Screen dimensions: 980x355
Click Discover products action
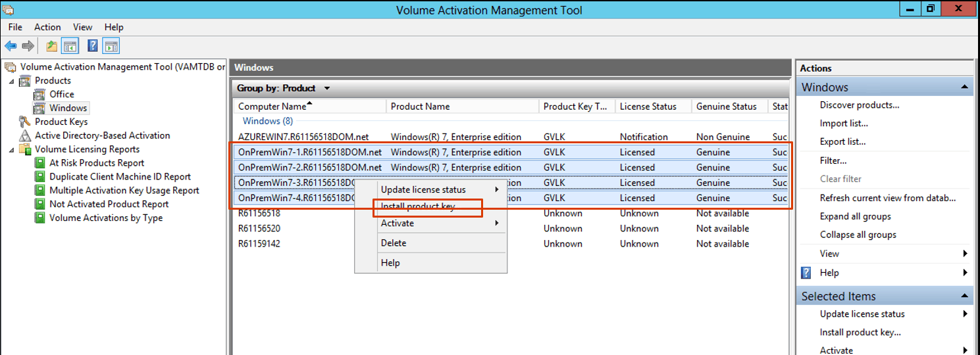[860, 105]
